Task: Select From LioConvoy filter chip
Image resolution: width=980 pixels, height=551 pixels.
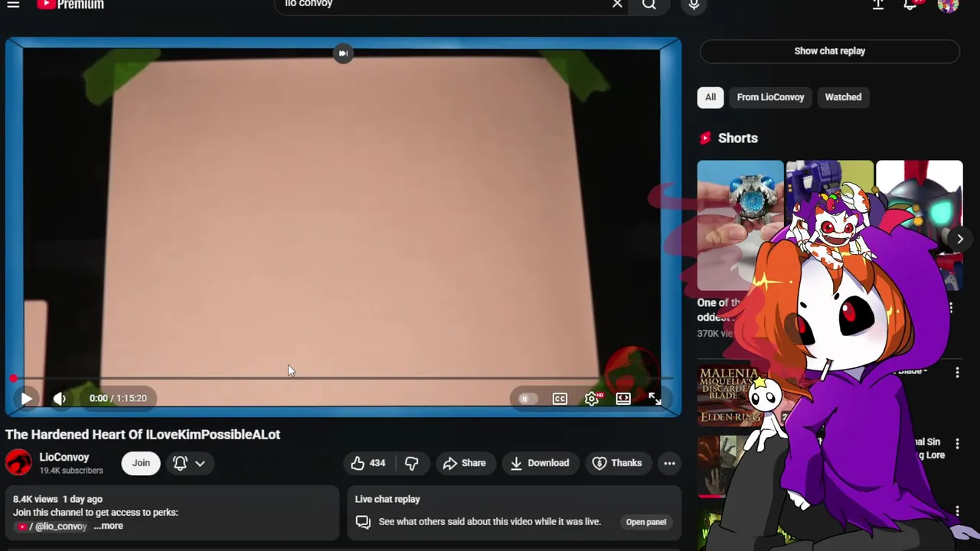Action: pos(770,97)
